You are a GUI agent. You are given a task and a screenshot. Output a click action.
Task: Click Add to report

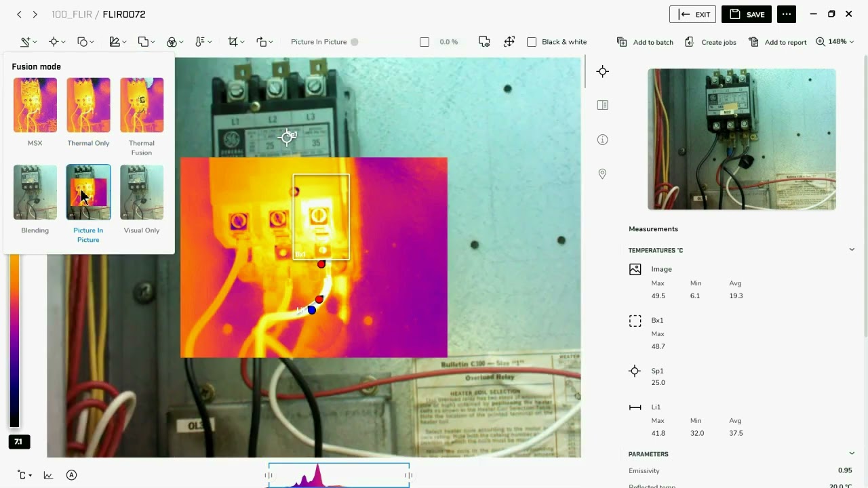(x=777, y=42)
